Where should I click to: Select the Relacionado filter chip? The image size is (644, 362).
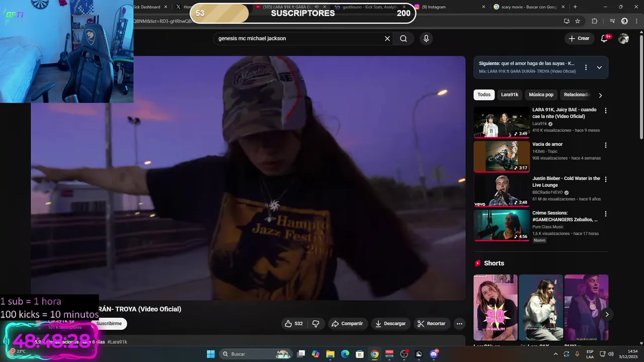pos(577,95)
